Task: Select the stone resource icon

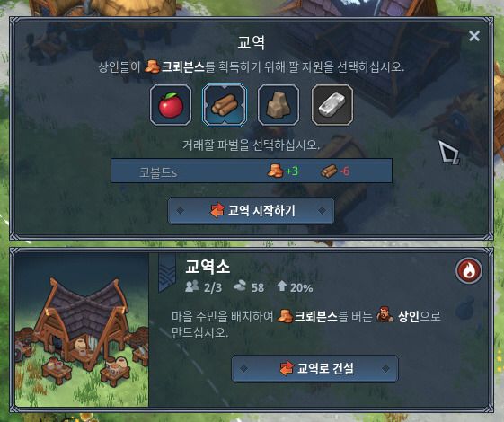Action: pyautogui.click(x=279, y=105)
